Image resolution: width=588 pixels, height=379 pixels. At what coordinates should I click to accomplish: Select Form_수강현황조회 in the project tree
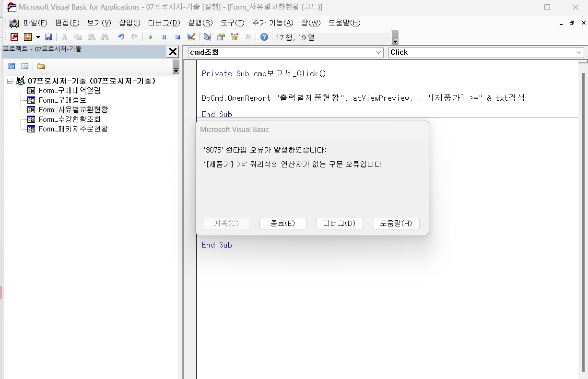coord(70,119)
